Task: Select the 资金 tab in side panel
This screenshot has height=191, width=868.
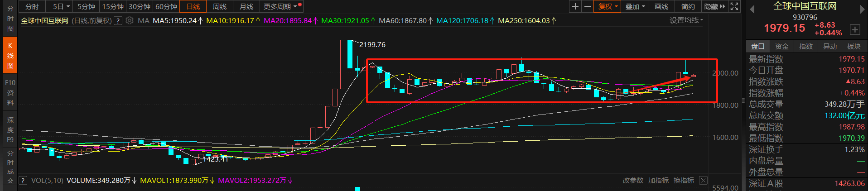Action: [781, 46]
